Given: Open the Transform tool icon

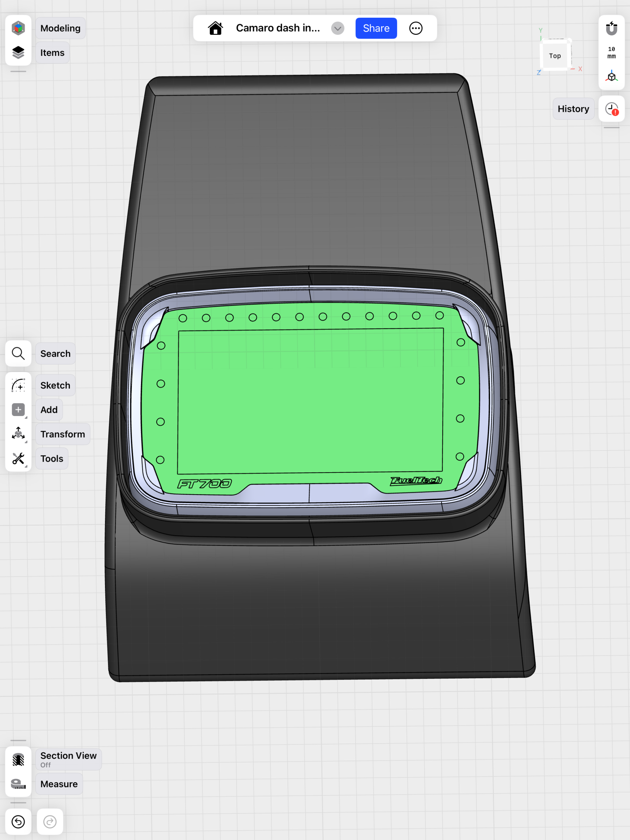Looking at the screenshot, I should [x=18, y=434].
